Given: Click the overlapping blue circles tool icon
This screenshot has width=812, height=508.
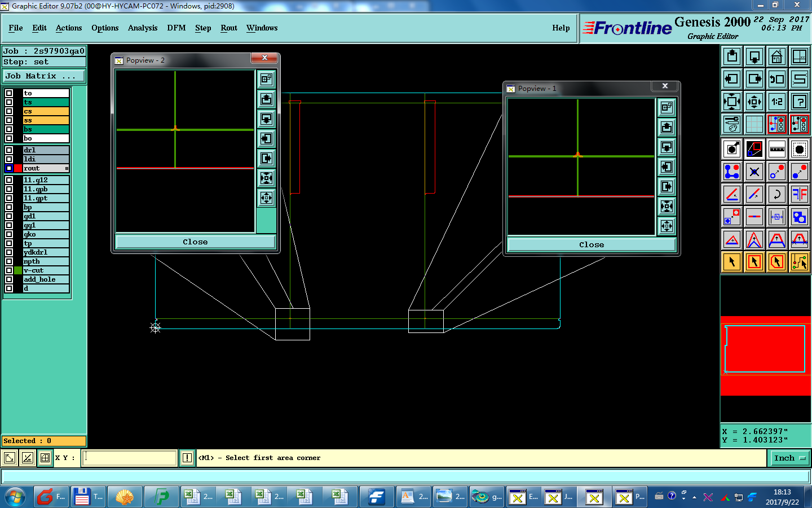Looking at the screenshot, I should coord(800,217).
